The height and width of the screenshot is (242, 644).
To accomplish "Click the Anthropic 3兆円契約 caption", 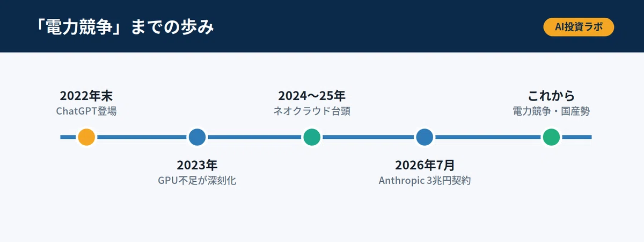I will click(x=425, y=181).
